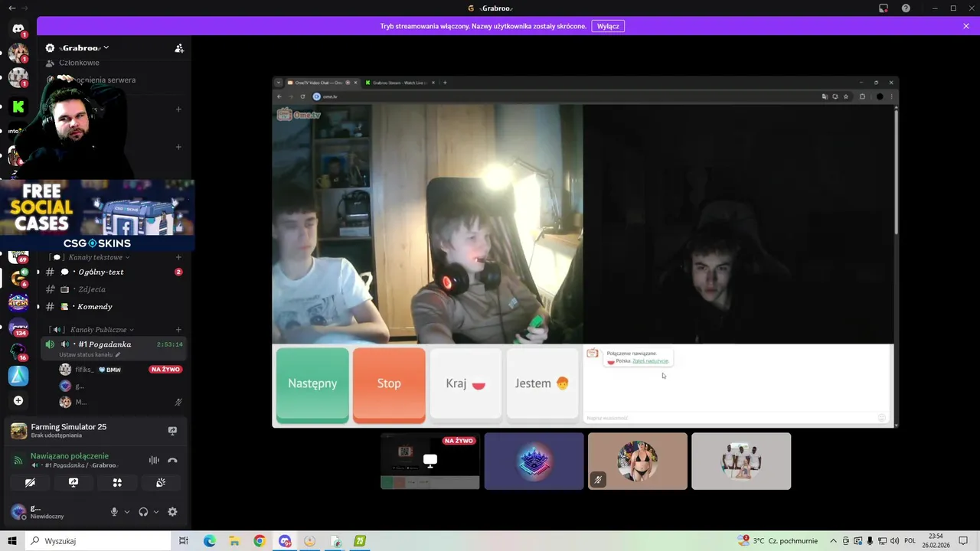Open the microphone input options arrow

point(127,512)
